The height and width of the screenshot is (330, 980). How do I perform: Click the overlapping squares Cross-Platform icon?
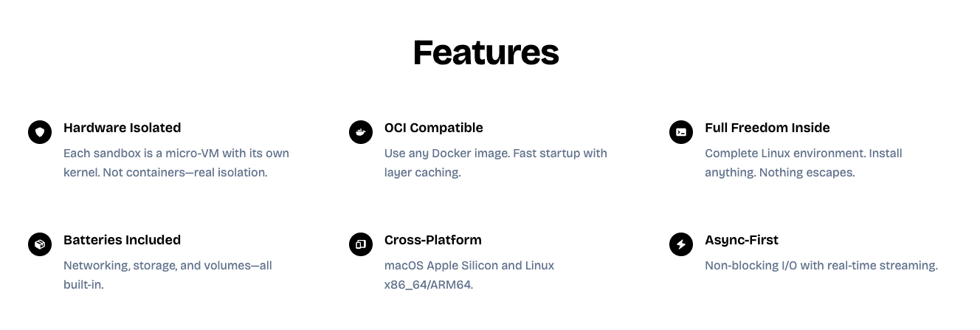360,244
